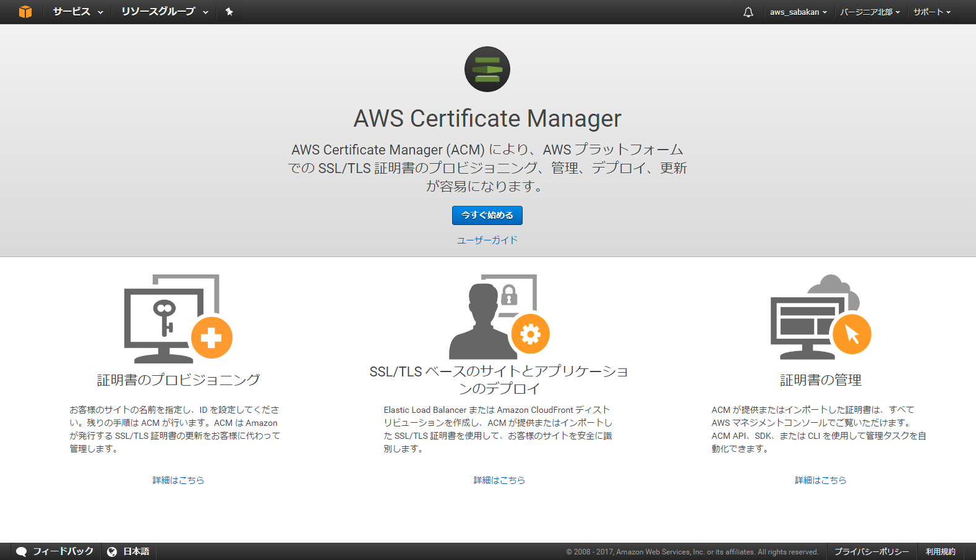
Task: Click the copyright Amazon Web Services text
Action: pos(692,552)
